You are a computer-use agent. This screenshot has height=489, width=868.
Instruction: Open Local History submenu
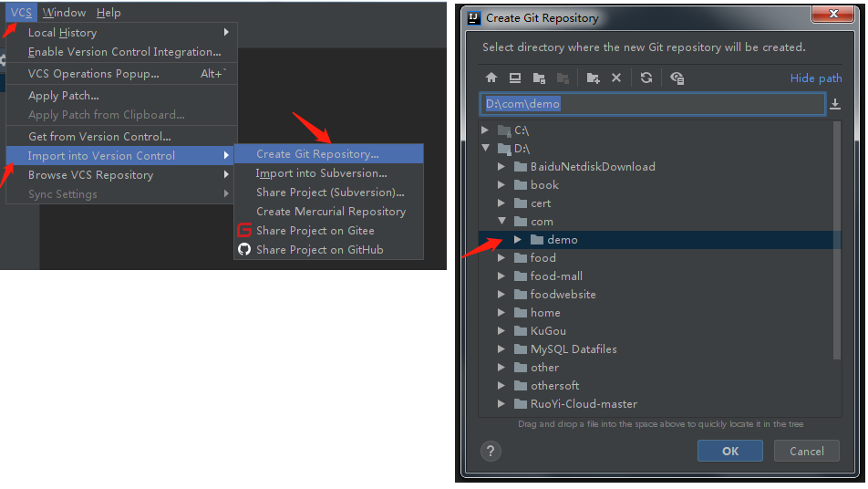tap(122, 33)
